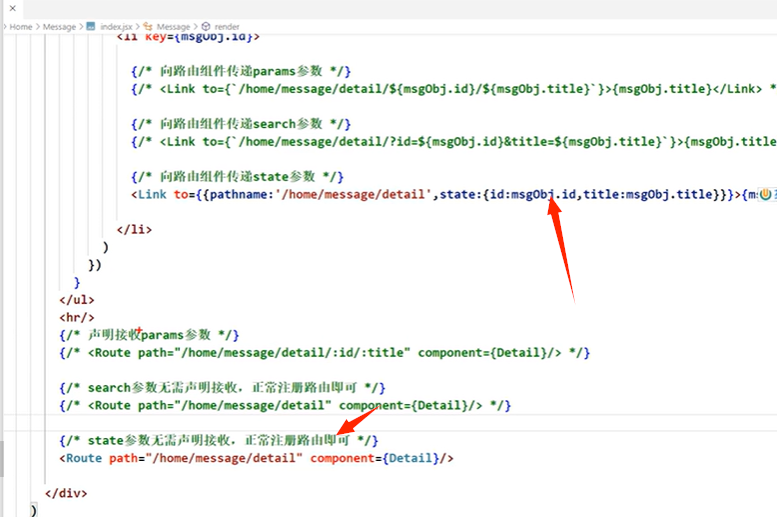The width and height of the screenshot is (777, 517).
Task: Click the comment search参数无需声明接收
Action: click(222, 388)
